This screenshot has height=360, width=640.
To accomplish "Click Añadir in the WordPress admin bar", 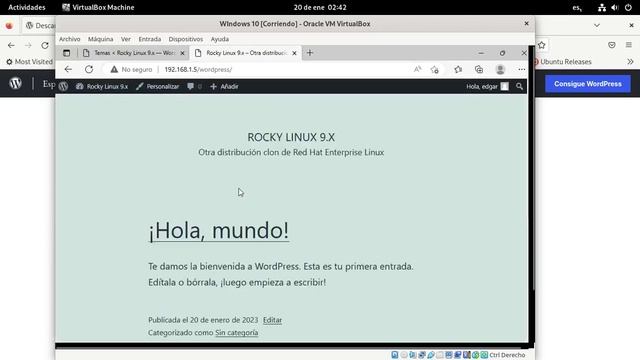I will (224, 86).
